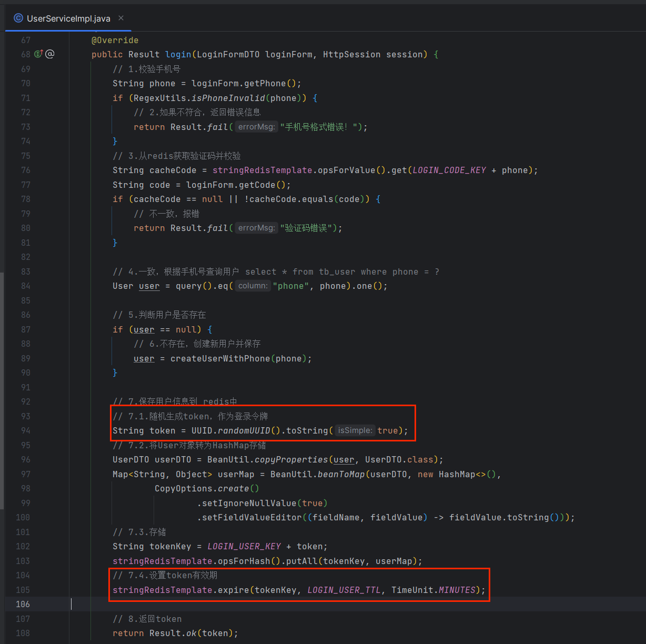Close the UserServiceImpl.java tab

click(x=121, y=18)
